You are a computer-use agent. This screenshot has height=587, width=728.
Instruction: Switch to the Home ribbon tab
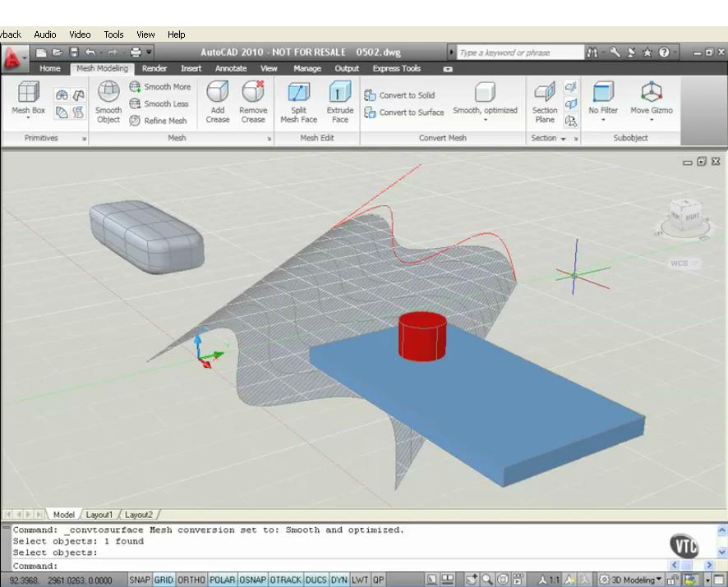tap(49, 69)
